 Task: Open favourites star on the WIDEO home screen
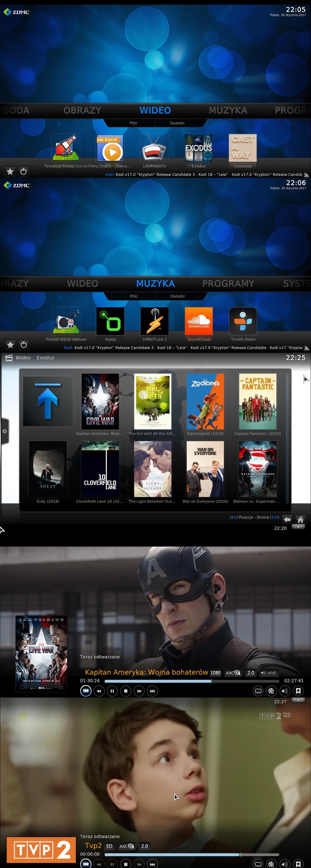pos(10,172)
